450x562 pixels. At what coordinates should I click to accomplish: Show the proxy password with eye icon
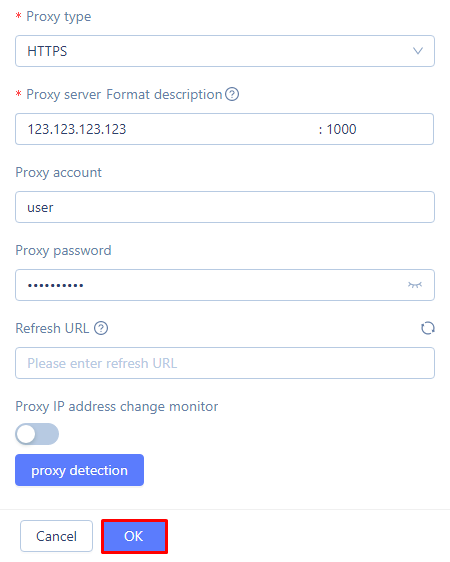(x=415, y=285)
